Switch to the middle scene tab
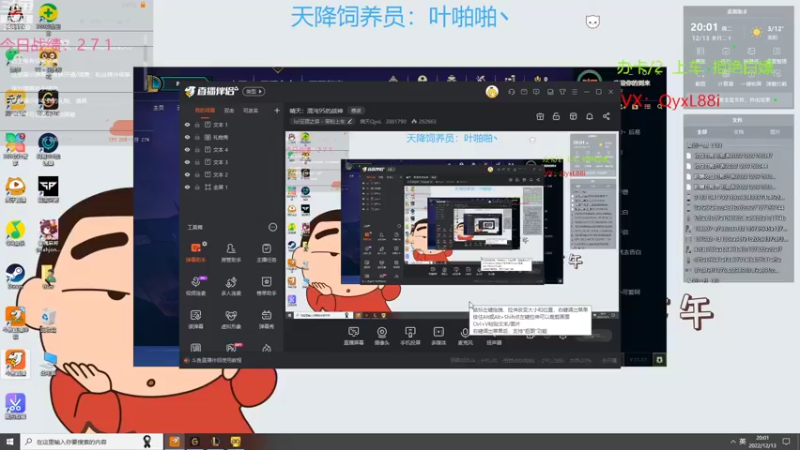The width and height of the screenshot is (800, 450). 229,110
